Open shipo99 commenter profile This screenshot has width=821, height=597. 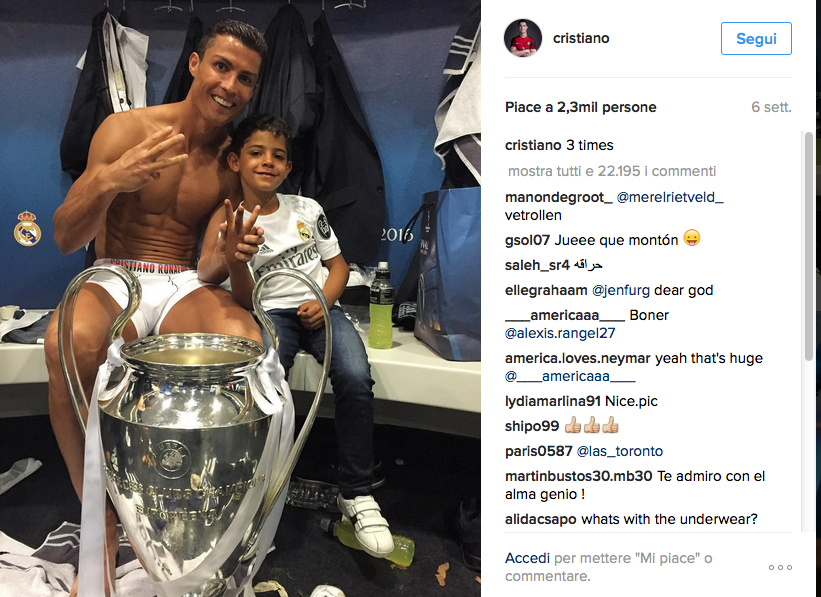[532, 426]
